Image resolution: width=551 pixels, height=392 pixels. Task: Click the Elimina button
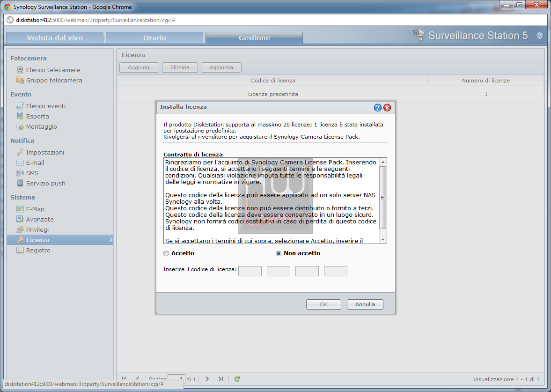click(180, 67)
